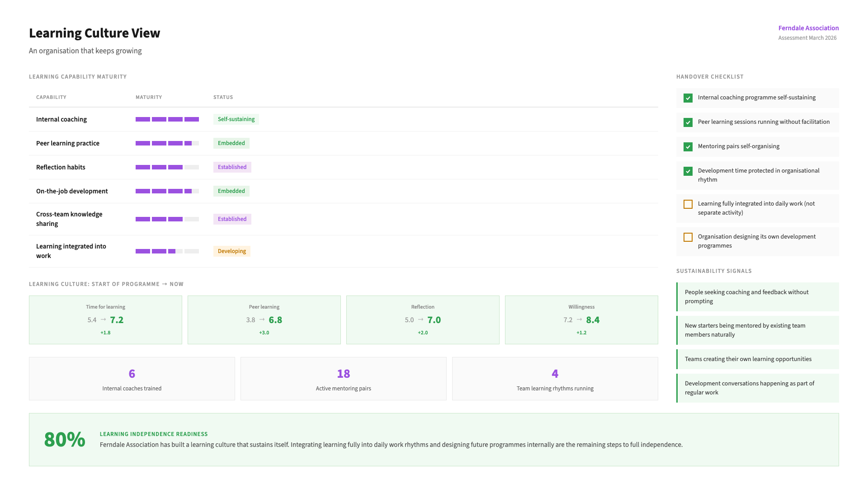
Task: Check Organisation designing its own programmes box
Action: coord(688,237)
